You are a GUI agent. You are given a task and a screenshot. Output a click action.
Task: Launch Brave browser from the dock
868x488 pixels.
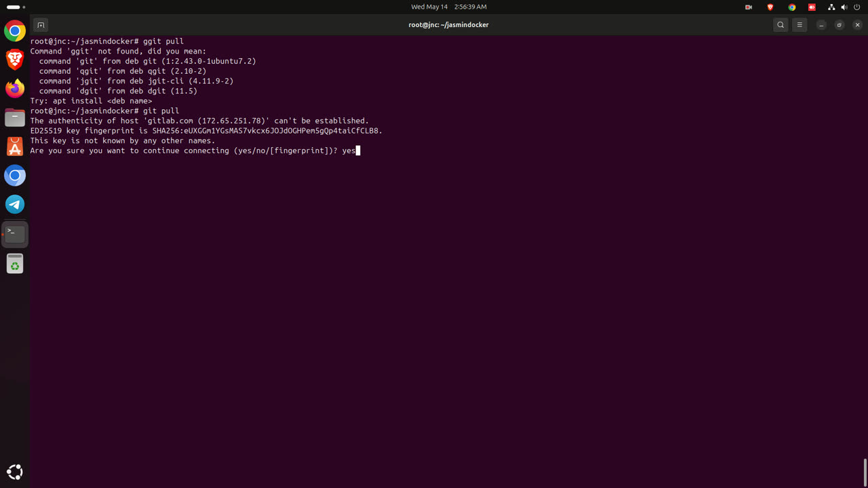15,60
